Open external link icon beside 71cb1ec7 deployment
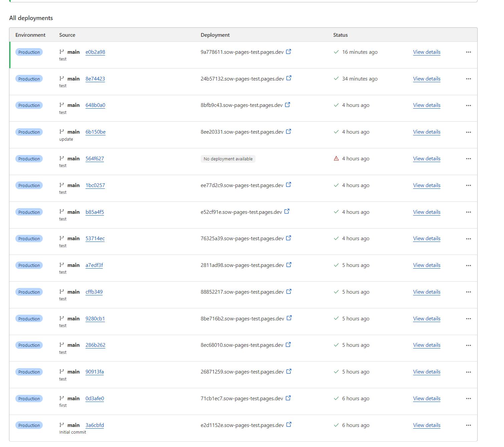Viewport: 504px width, 447px height. (x=288, y=398)
